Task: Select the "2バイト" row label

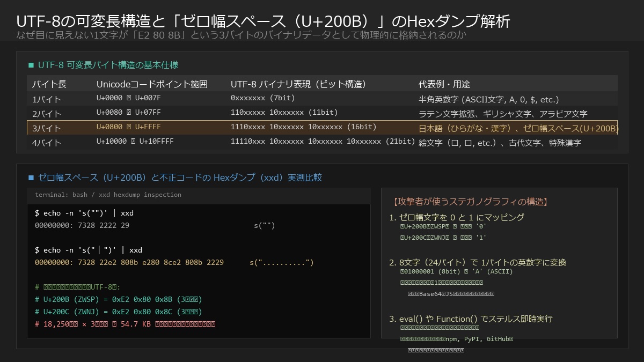Action: tap(47, 114)
